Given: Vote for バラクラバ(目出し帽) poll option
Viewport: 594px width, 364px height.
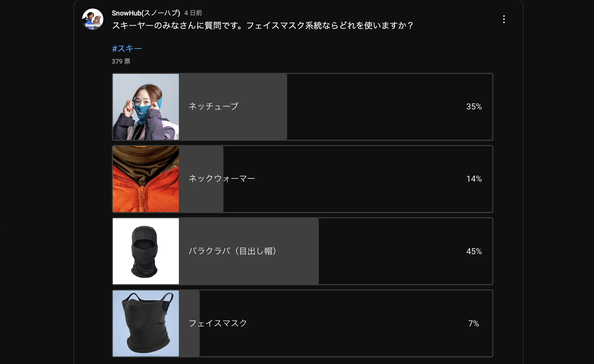Looking at the screenshot, I should 303,251.
